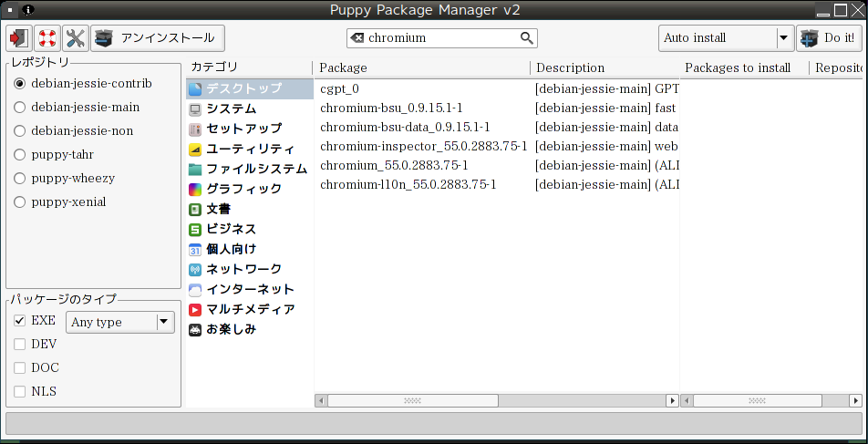Enable the DEV package type checkbox
This screenshot has height=444, width=868.
point(20,345)
